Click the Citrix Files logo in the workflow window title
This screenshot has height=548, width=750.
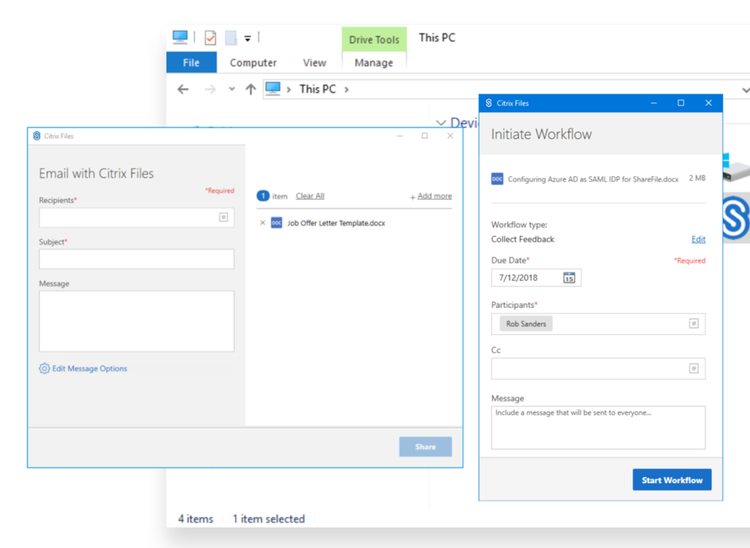coord(489,103)
